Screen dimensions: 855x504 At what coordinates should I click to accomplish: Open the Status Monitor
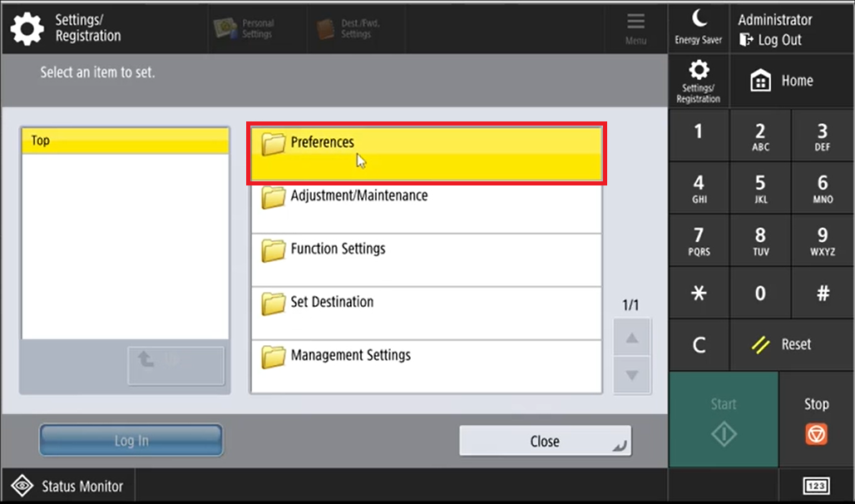[x=67, y=487]
